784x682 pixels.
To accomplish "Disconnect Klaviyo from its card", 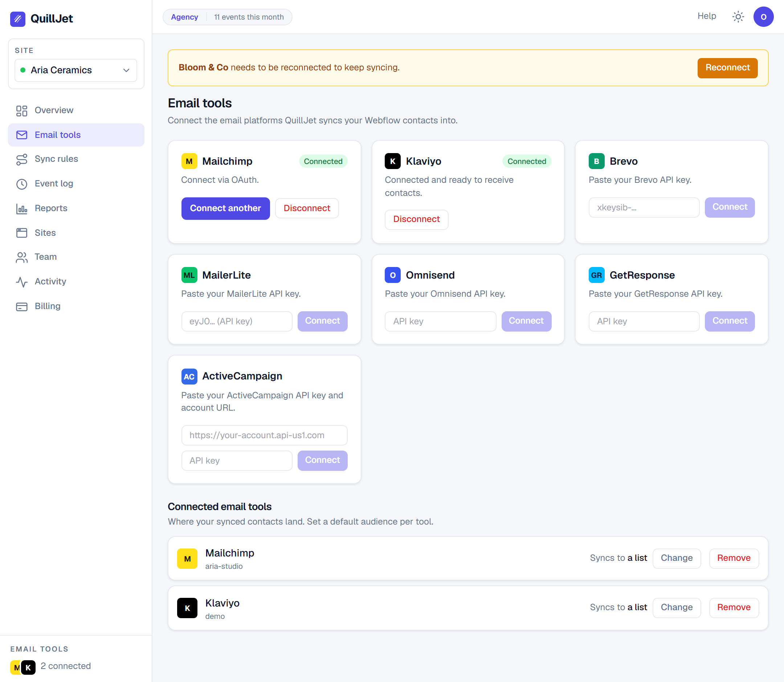I will pos(416,219).
